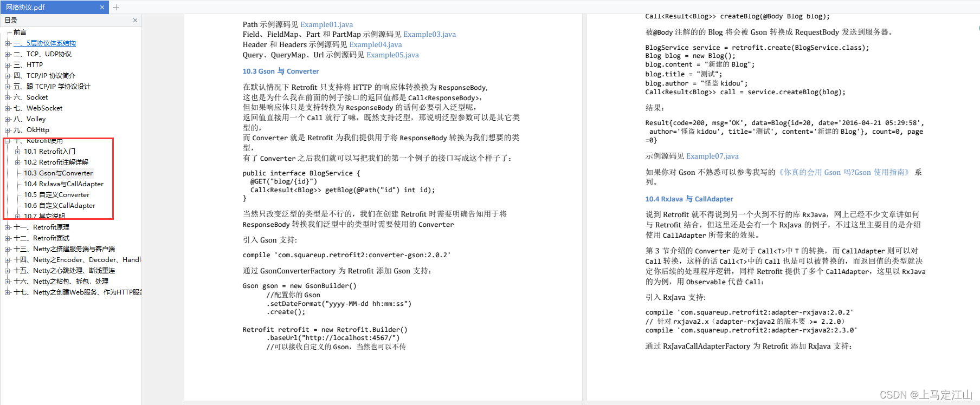Collapse the 十、Retrofit使用 node
This screenshot has height=405, width=980.
(7, 141)
